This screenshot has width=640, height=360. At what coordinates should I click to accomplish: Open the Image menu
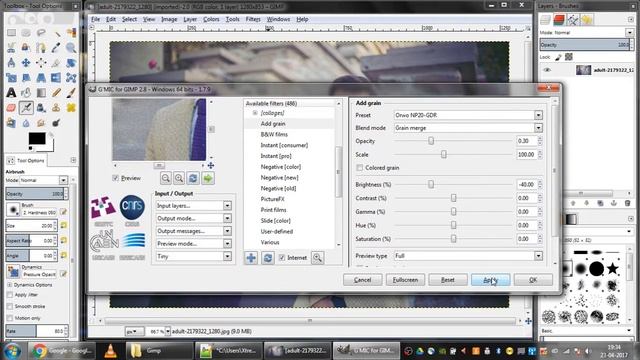[169, 19]
